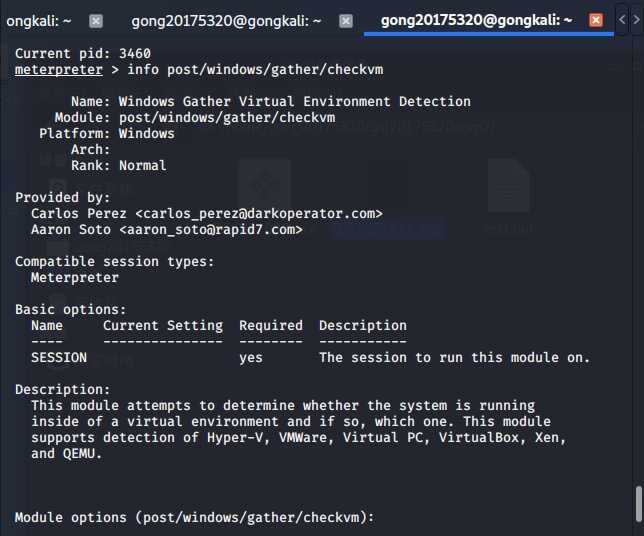Click the "Current pid: 3460" line
Screen dimensions: 644x536
coord(83,53)
